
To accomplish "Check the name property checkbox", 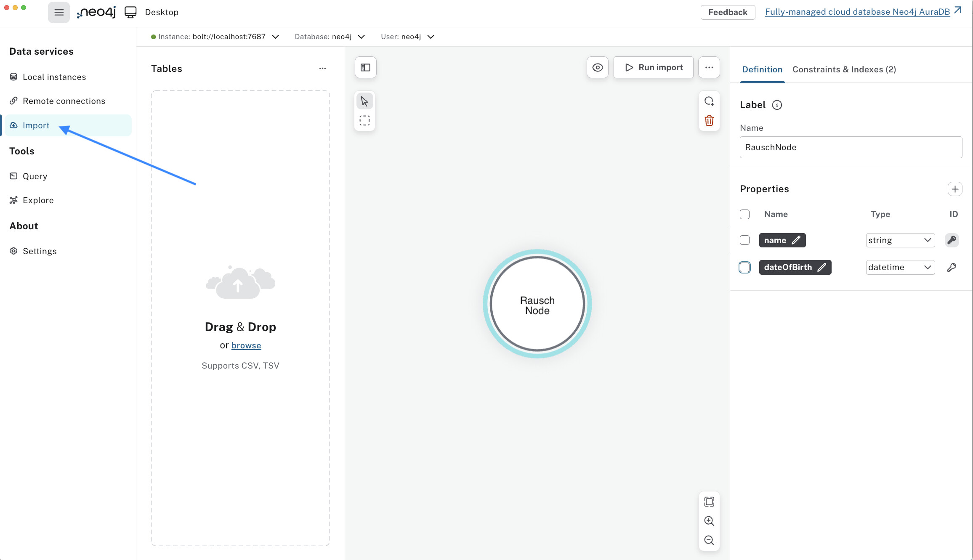I will coord(744,240).
